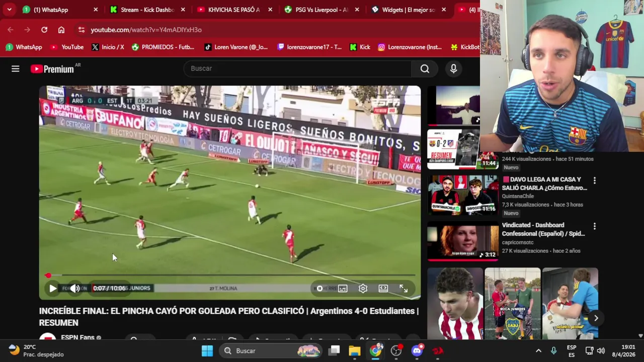Viewport: 644px width, 362px height.
Task: View site information icon in address bar
Action: click(82, 30)
